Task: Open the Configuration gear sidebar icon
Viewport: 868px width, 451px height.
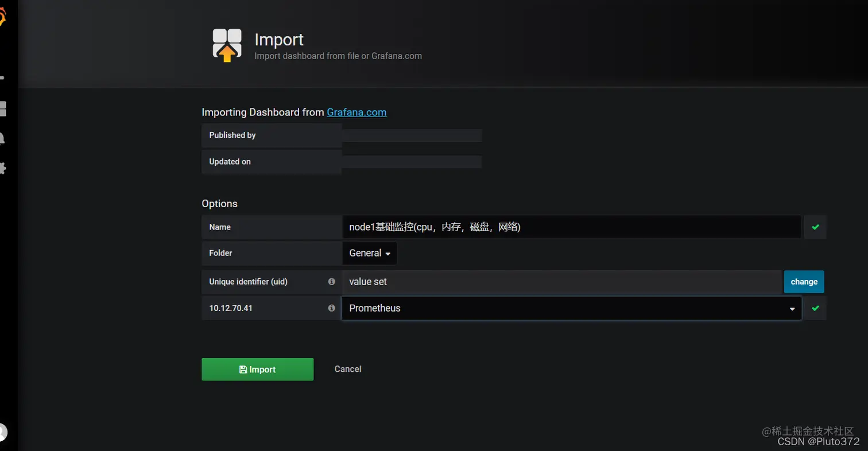Action: point(2,168)
